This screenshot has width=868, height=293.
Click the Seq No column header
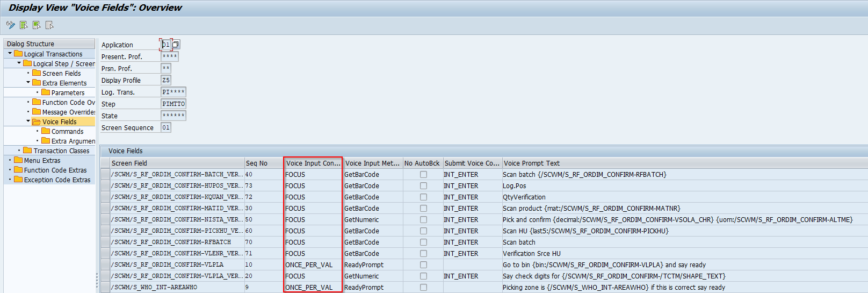[257, 163]
